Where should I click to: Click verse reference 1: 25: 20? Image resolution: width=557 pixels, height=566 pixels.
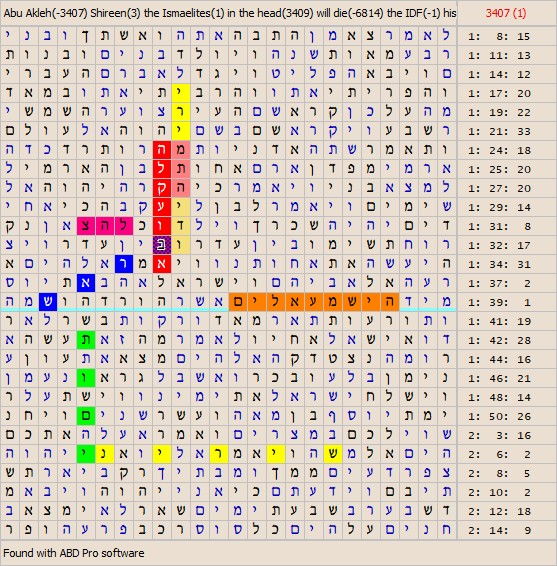(499, 169)
